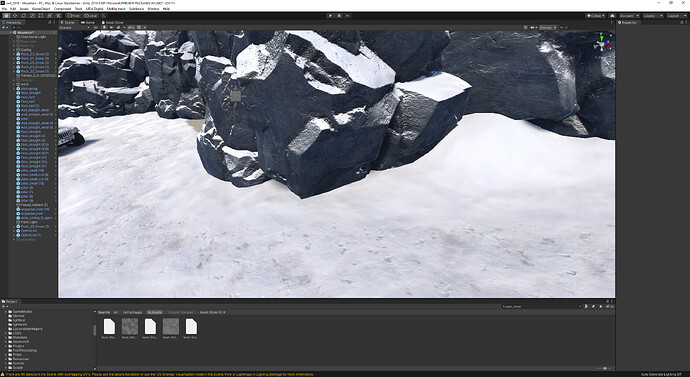
Task: Click the scene camera settings icon
Action: (533, 27)
